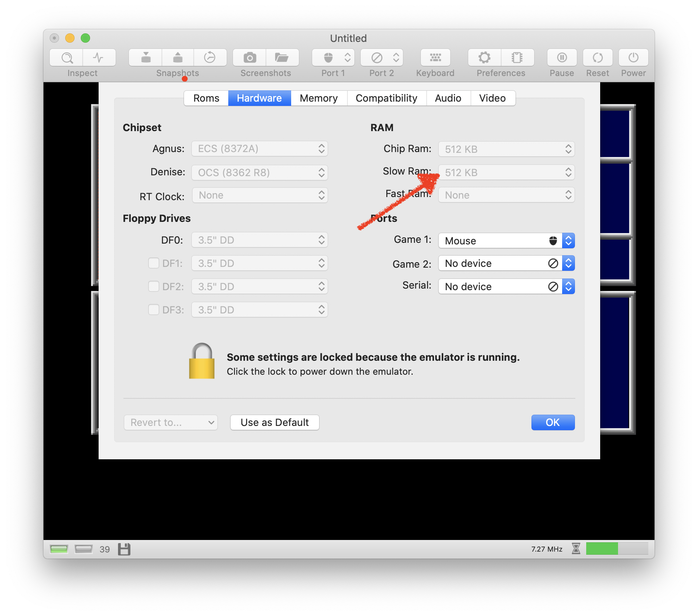Open the DF3 drive type dropdown

(x=260, y=310)
